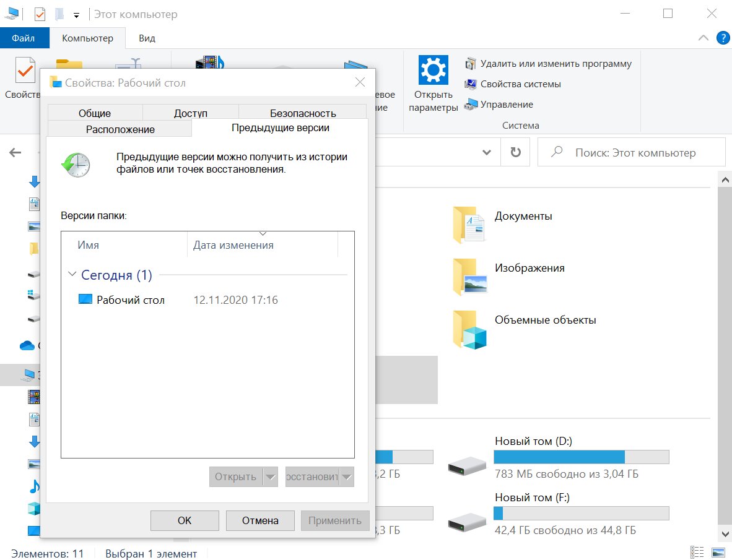Click Удалить или изменить программу
This screenshot has height=560, width=732.
point(548,63)
